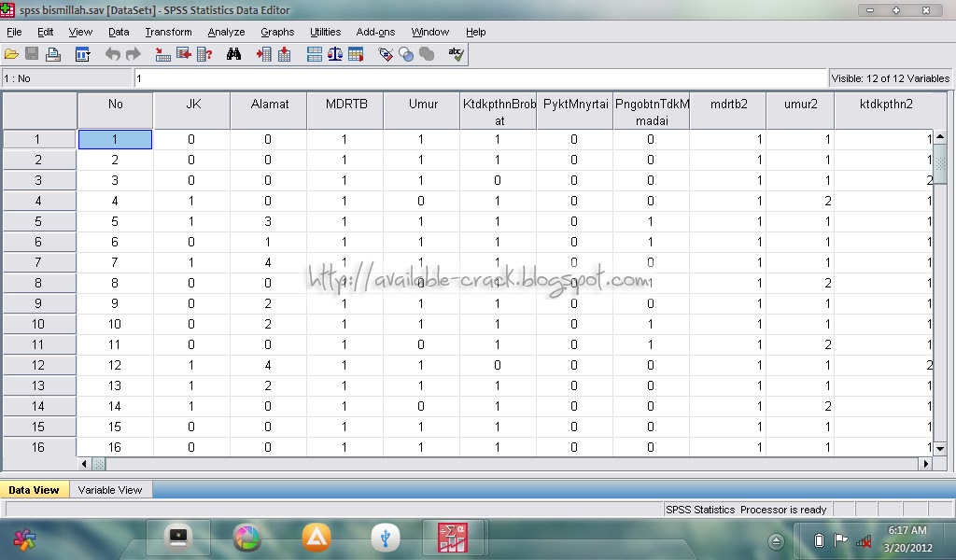Open the Transform menu

point(168,32)
